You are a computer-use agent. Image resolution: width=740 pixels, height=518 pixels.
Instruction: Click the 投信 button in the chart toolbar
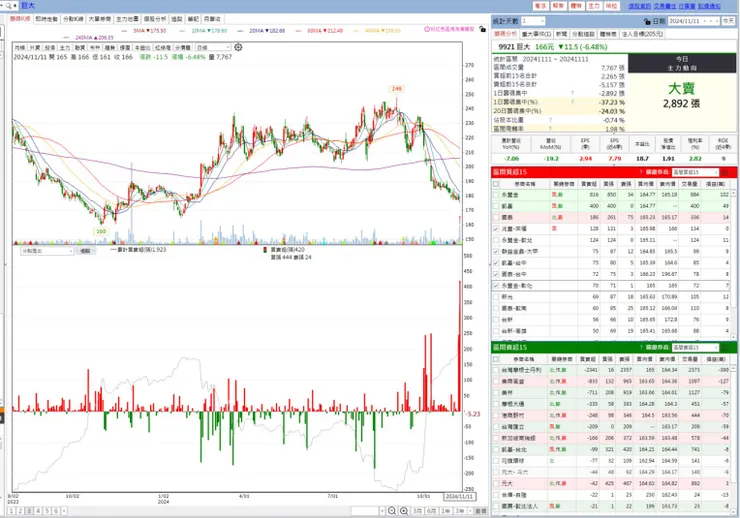coord(50,48)
